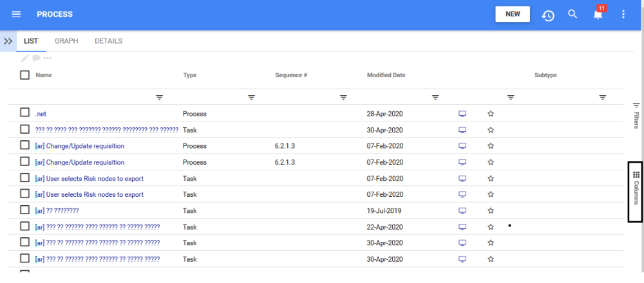644x283 pixels.
Task: Switch to the GRAPH tab
Action: 66,41
